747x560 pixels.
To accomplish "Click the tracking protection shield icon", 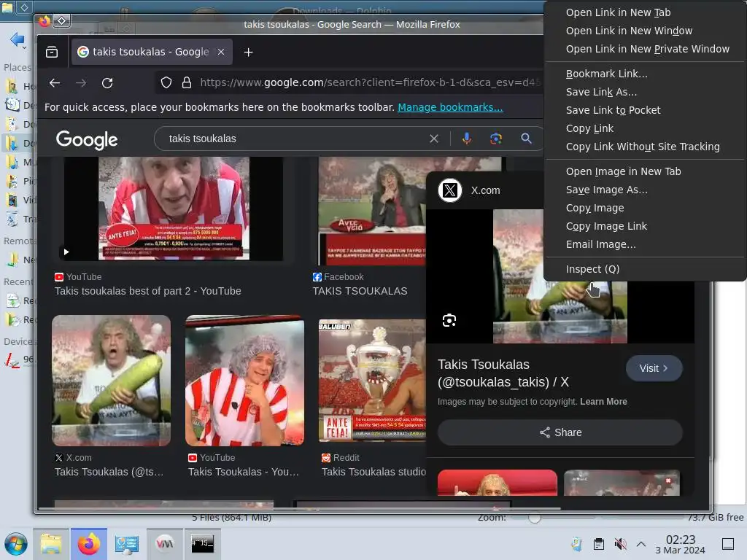I will [x=166, y=83].
